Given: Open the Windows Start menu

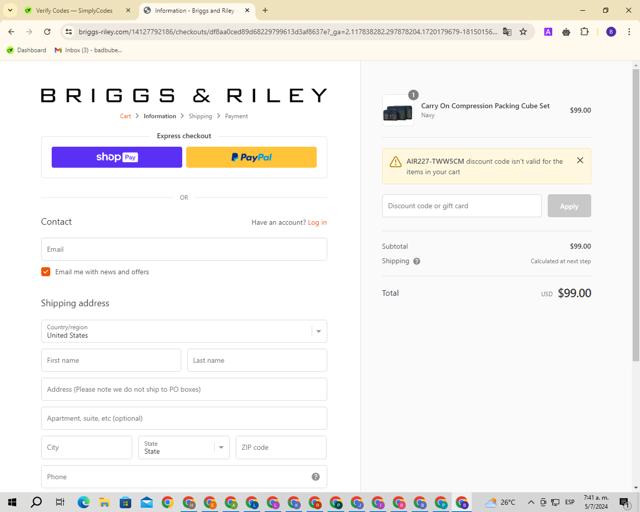Looking at the screenshot, I should point(12,502).
